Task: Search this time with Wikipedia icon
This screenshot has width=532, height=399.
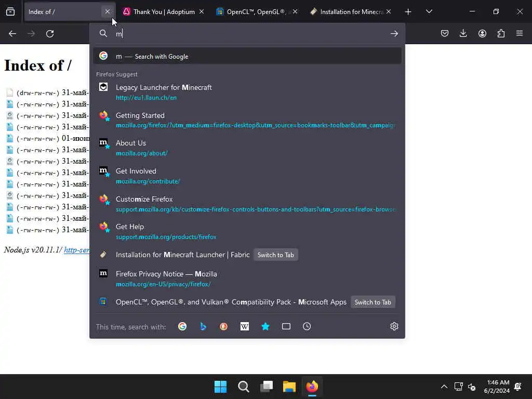Action: coord(245,326)
